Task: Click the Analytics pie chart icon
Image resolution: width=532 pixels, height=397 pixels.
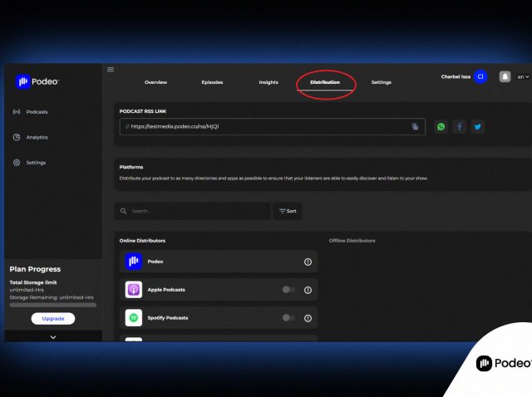Action: coord(17,137)
